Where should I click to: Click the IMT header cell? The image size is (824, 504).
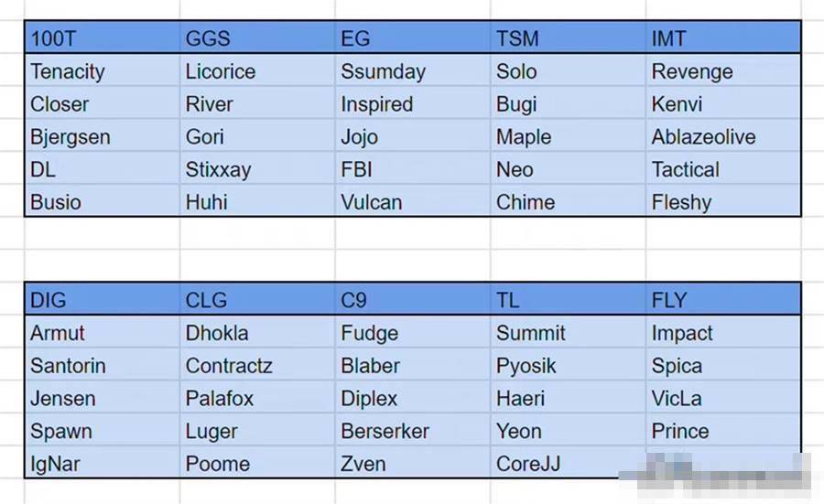(x=723, y=38)
